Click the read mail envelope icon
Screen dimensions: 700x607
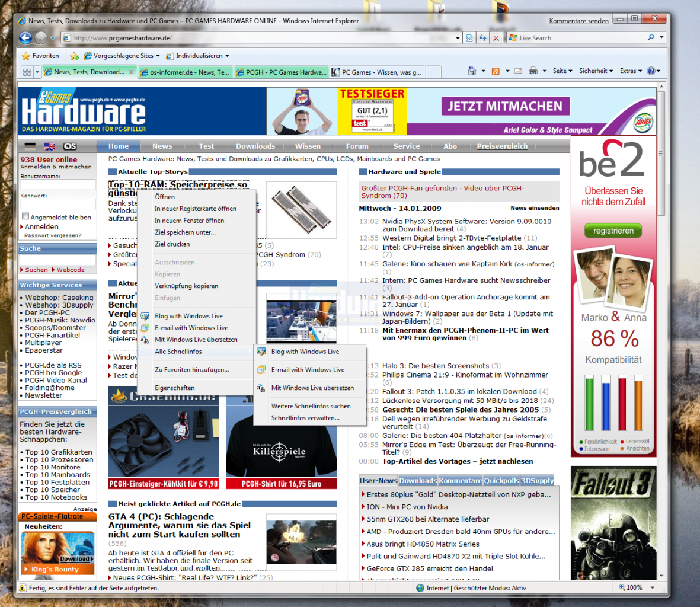pos(518,71)
